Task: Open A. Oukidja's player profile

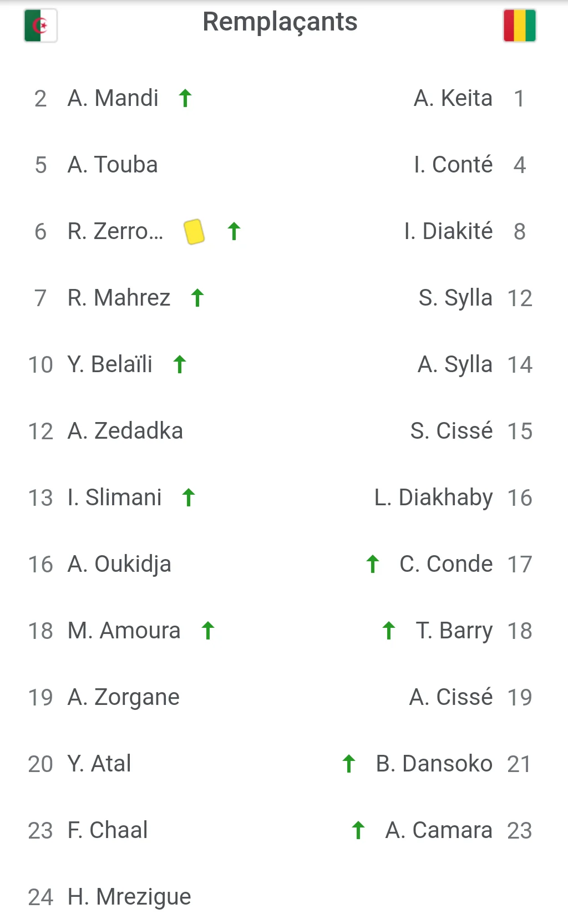Action: (119, 564)
